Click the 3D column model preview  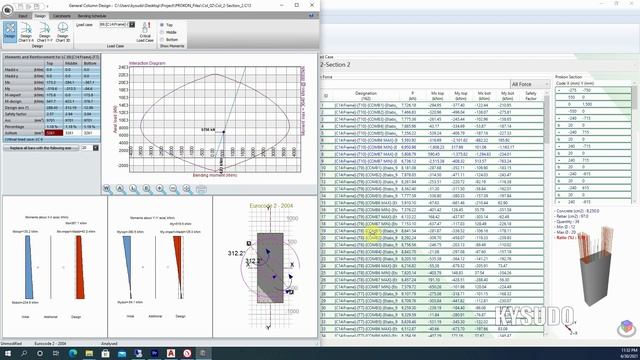click(x=596, y=267)
